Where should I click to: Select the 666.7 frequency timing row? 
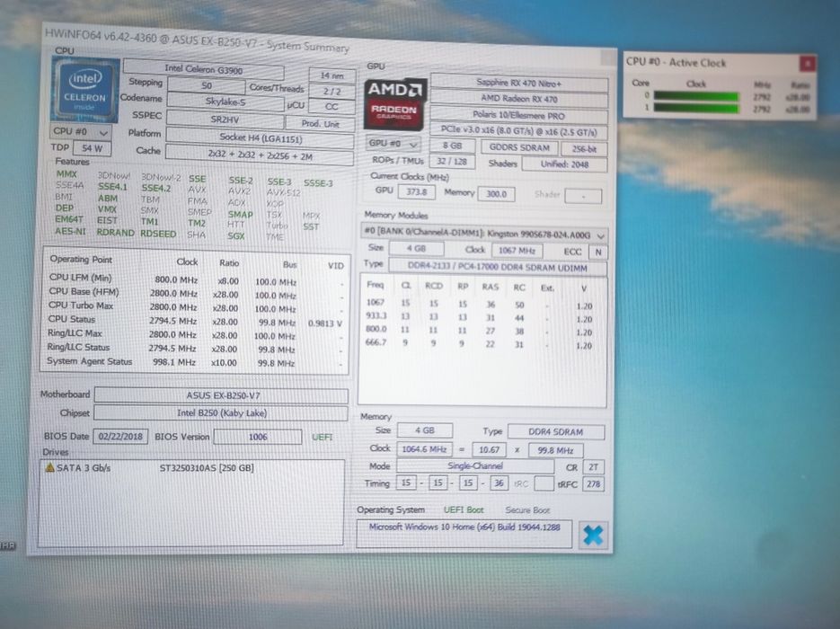[481, 343]
